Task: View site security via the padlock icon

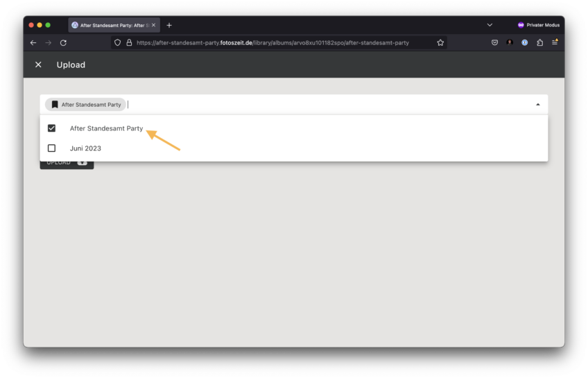Action: [129, 43]
